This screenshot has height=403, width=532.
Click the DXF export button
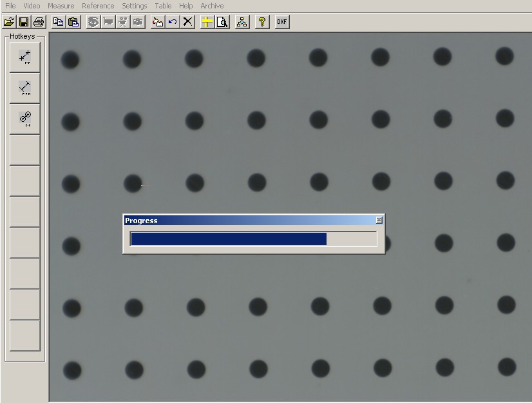coord(281,21)
